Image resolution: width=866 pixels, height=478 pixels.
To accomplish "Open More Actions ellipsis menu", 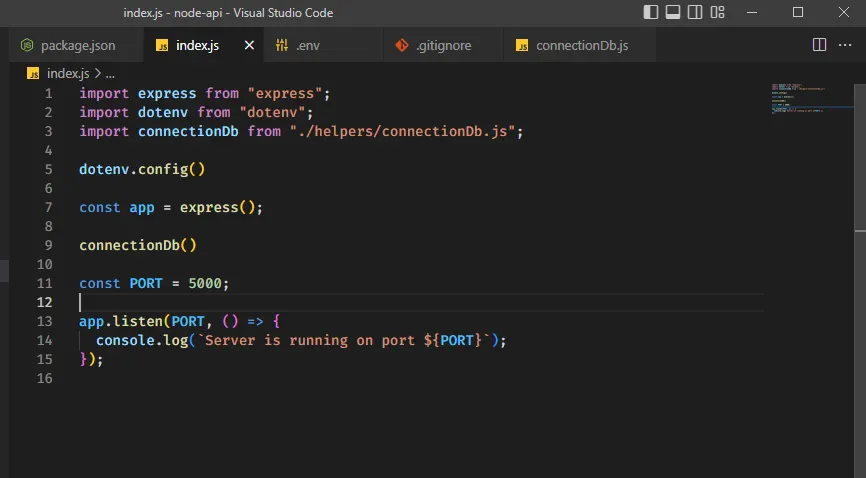I will point(845,45).
